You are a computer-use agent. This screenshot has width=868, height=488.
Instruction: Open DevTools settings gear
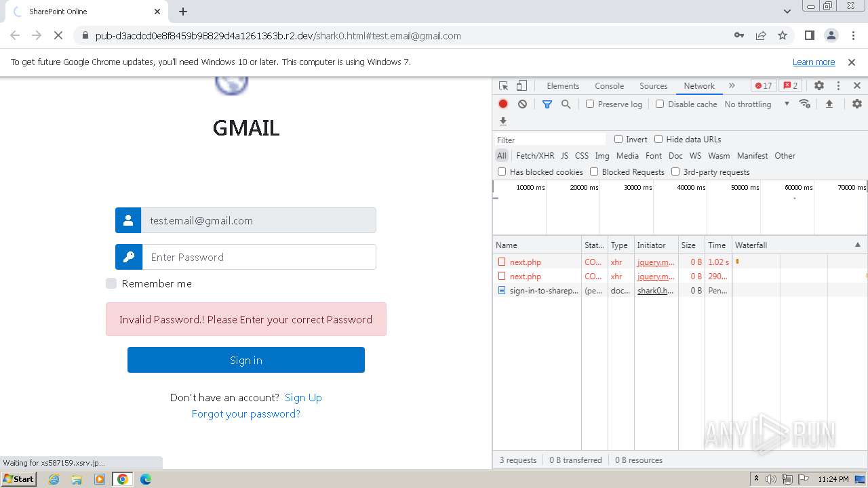[819, 86]
